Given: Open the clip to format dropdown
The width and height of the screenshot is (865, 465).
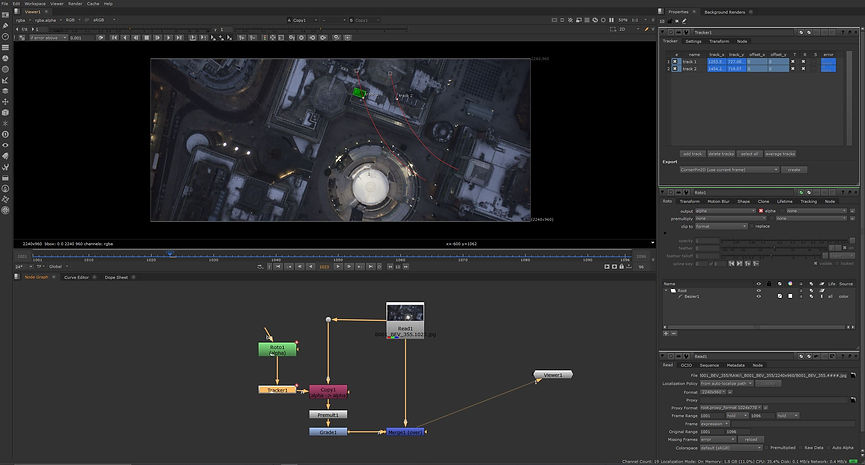Looking at the screenshot, I should pos(721,226).
